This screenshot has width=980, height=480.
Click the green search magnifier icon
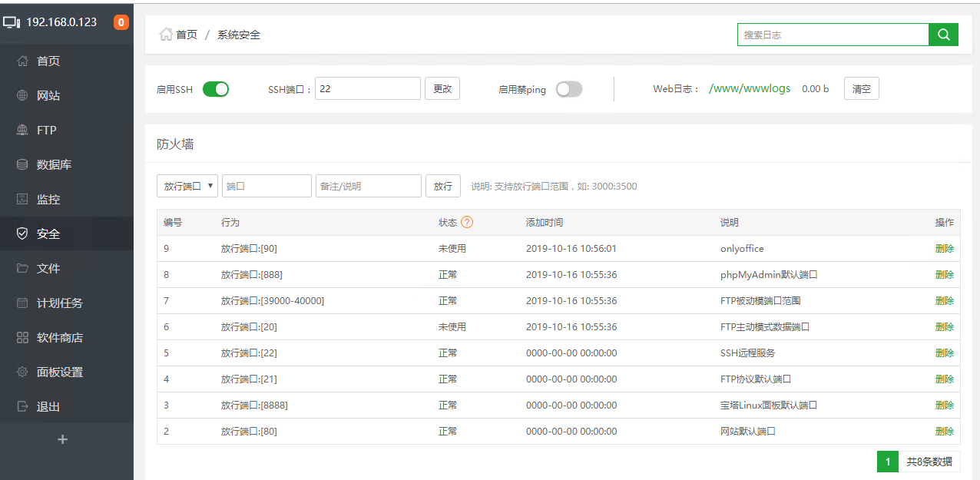943,35
